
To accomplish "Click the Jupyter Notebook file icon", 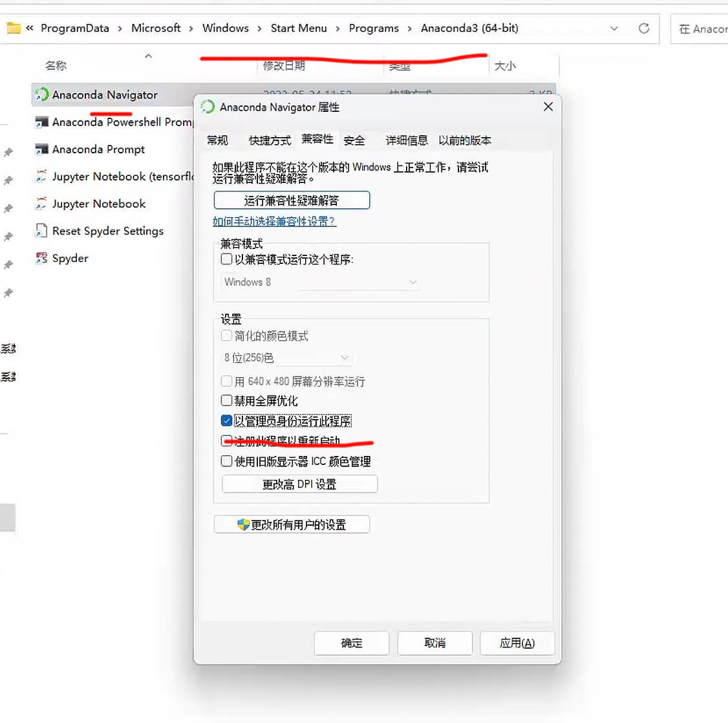I will [x=41, y=204].
